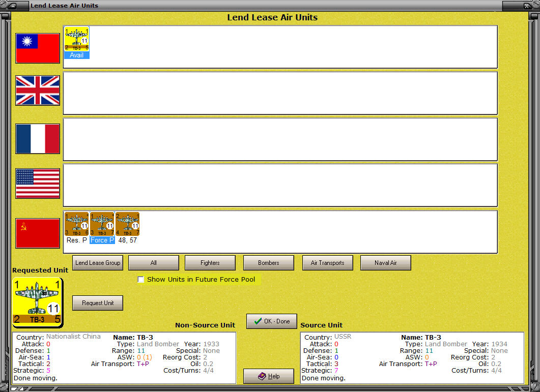Click Year 1933 in Non-Source Unit panel
The image size is (540, 392).
pos(211,344)
